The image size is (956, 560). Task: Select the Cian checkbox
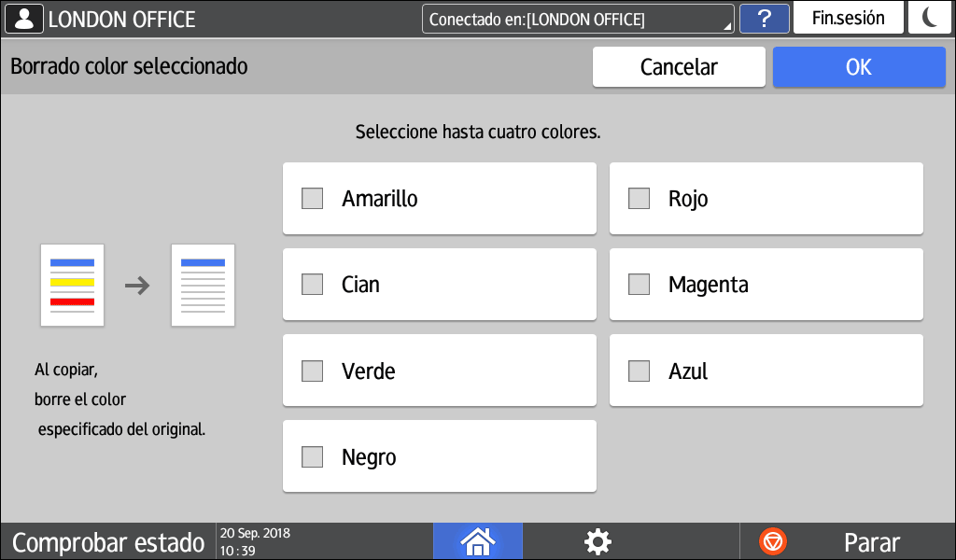tap(313, 285)
